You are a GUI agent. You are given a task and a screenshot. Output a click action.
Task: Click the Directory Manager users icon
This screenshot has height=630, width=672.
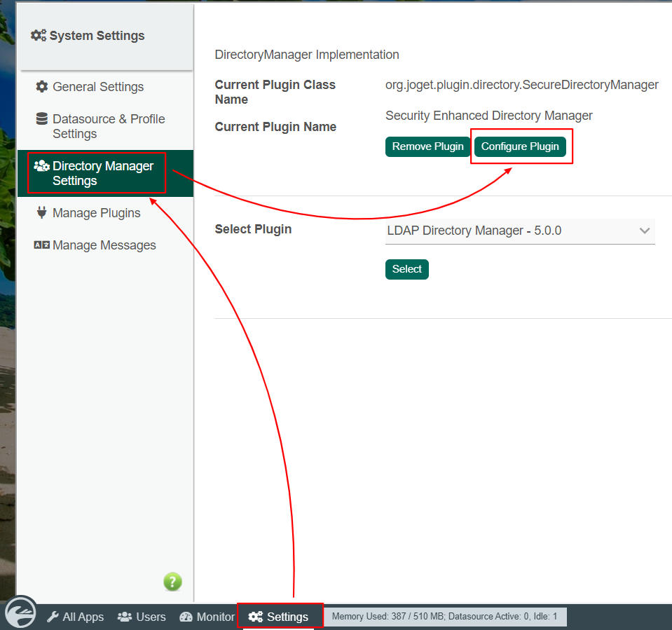(41, 165)
